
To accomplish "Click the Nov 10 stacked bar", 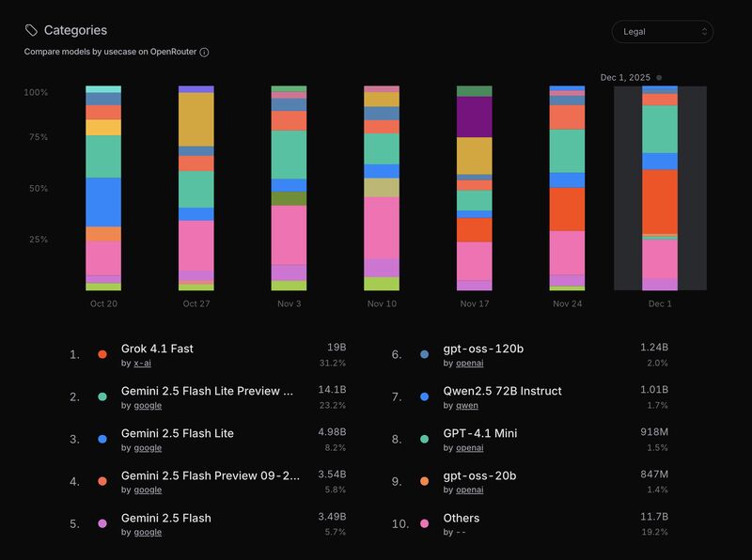I will click(382, 188).
